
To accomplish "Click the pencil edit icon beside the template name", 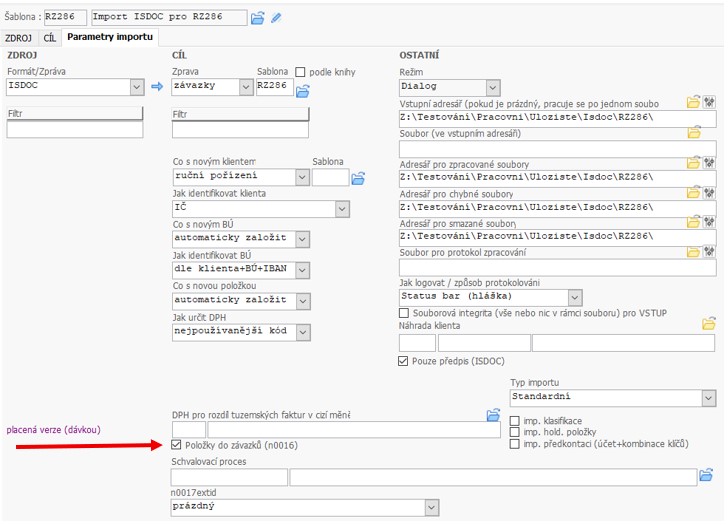I will [276, 17].
